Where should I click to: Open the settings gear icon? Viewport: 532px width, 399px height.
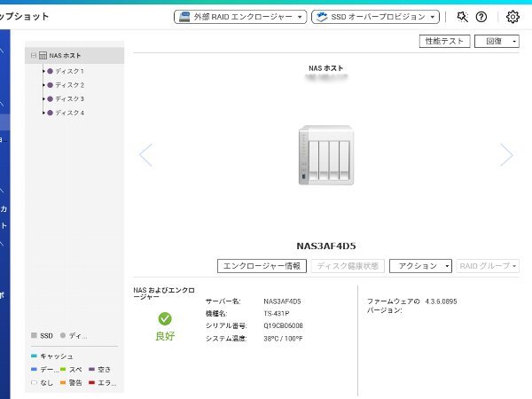click(512, 17)
